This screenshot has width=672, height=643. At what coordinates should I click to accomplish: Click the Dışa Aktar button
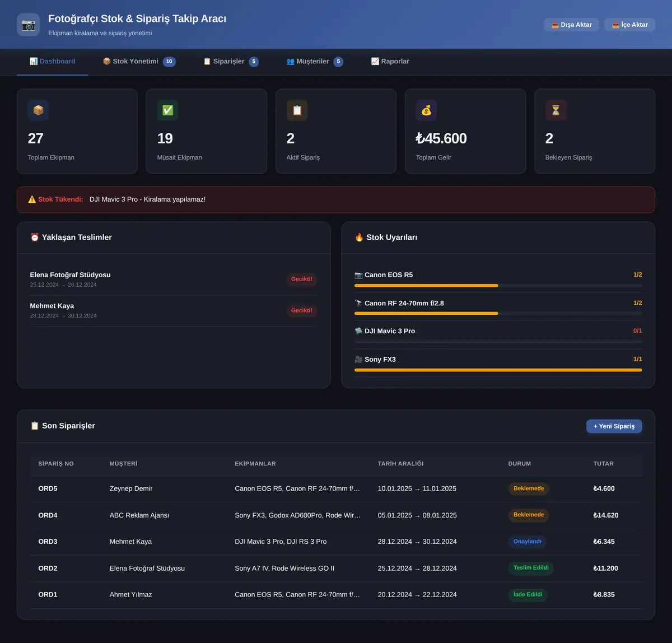tap(571, 25)
